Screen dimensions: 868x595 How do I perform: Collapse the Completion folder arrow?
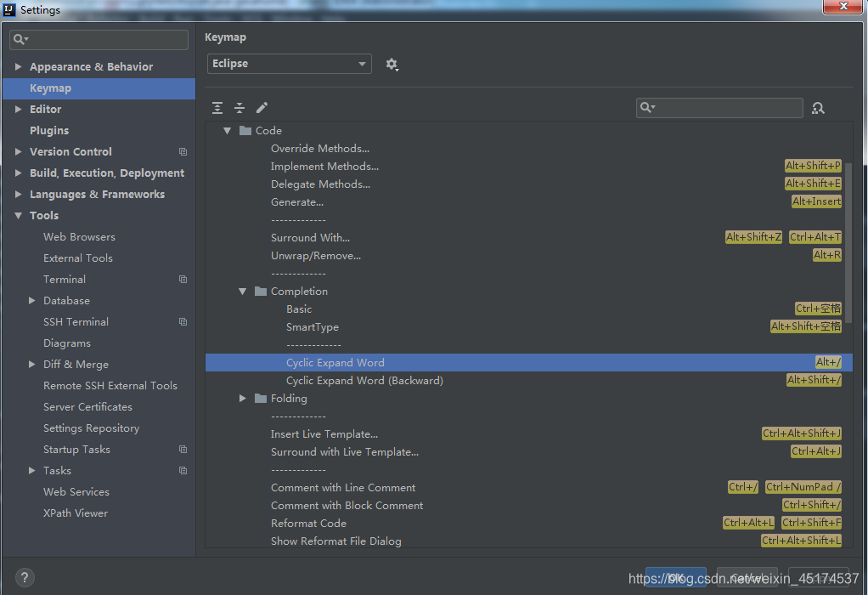(242, 292)
